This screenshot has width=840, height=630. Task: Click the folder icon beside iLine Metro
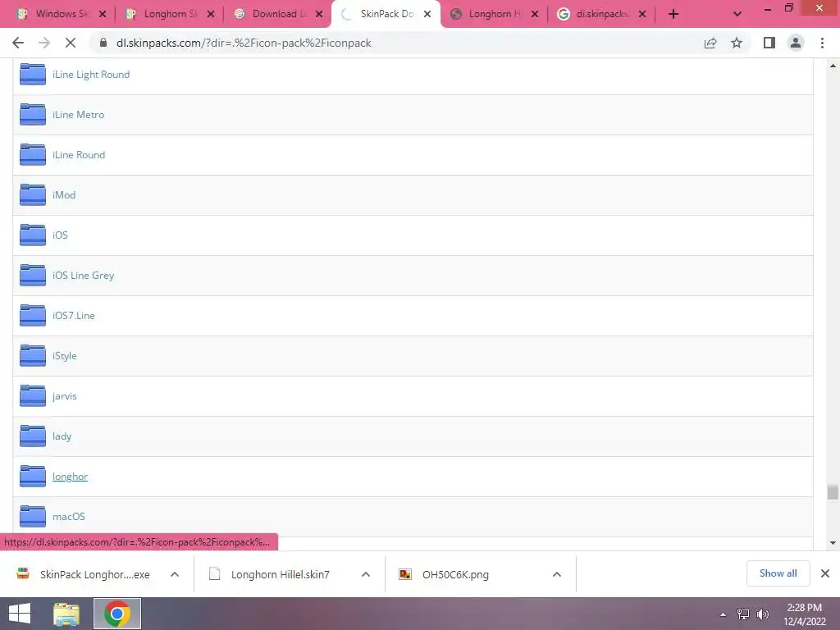point(33,115)
